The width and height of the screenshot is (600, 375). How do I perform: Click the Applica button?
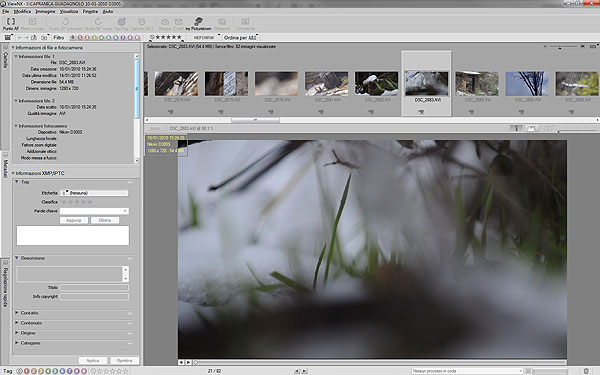[x=93, y=360]
